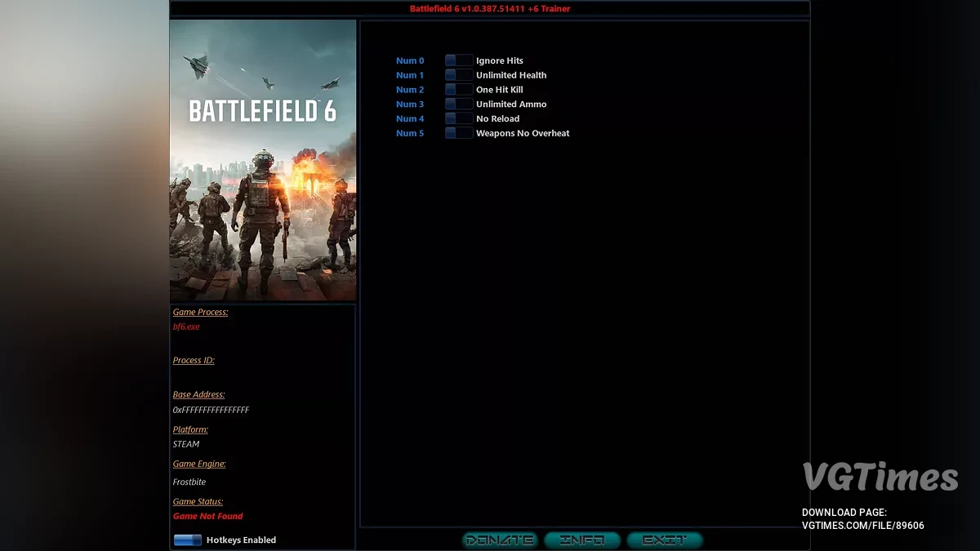The width and height of the screenshot is (980, 551).
Task: Open the Platform info link
Action: click(x=189, y=429)
